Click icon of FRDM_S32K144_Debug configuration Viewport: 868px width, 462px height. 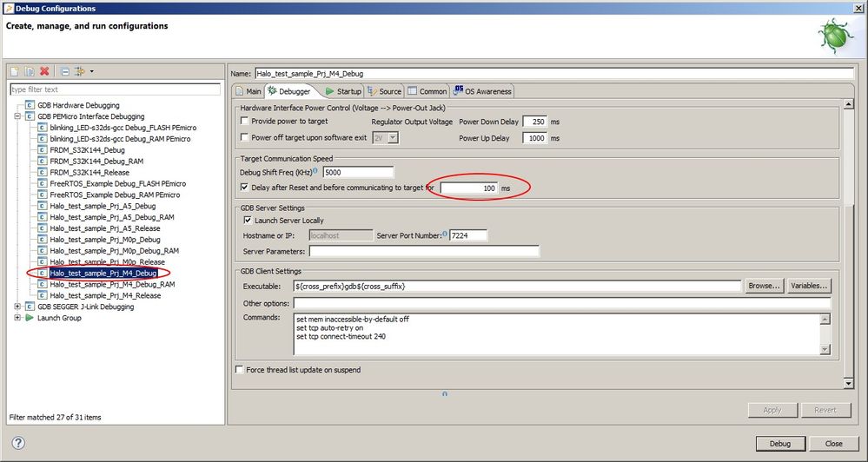(x=42, y=150)
